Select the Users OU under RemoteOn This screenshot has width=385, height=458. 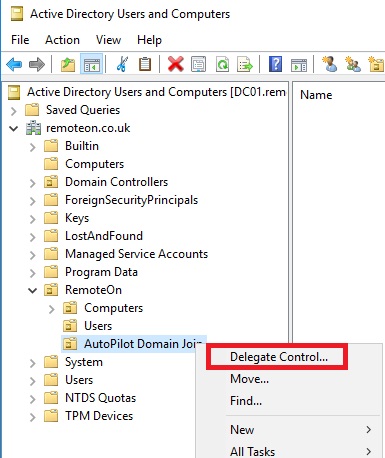coord(98,326)
